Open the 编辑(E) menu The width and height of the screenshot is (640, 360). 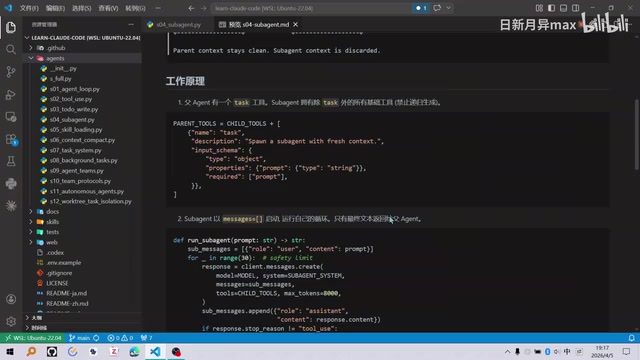tap(55, 8)
